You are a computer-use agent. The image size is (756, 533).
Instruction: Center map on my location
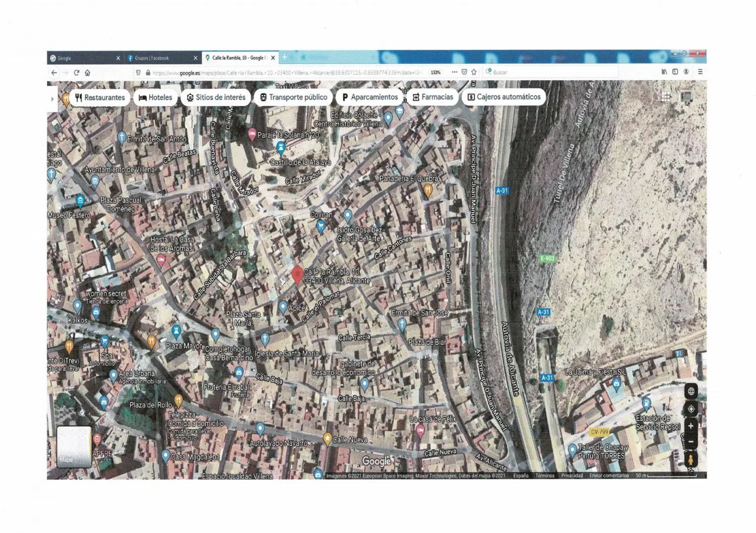pyautogui.click(x=691, y=409)
